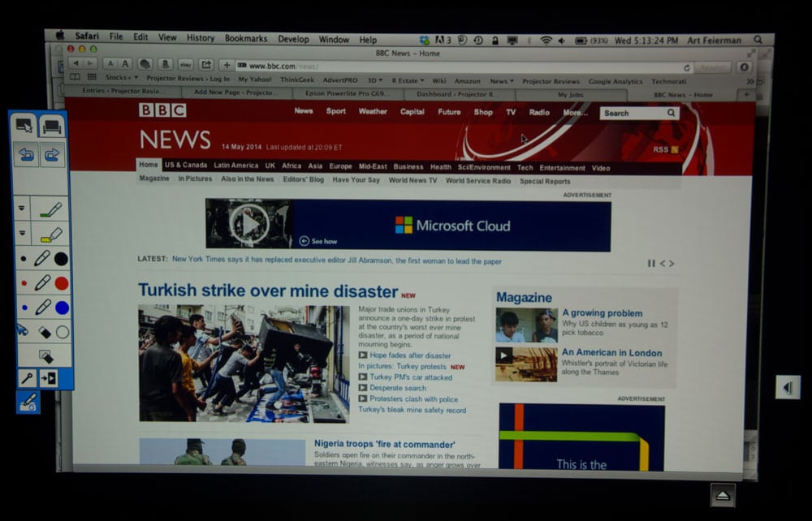Viewport: 812px width, 521px height.
Task: Open A growing problem magazine article
Action: pos(603,313)
